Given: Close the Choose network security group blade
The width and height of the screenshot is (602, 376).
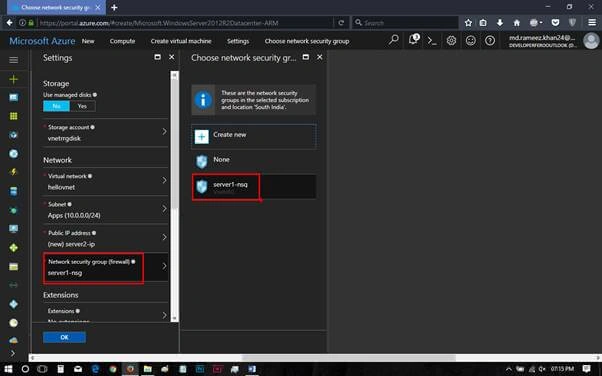Looking at the screenshot, I should (319, 57).
